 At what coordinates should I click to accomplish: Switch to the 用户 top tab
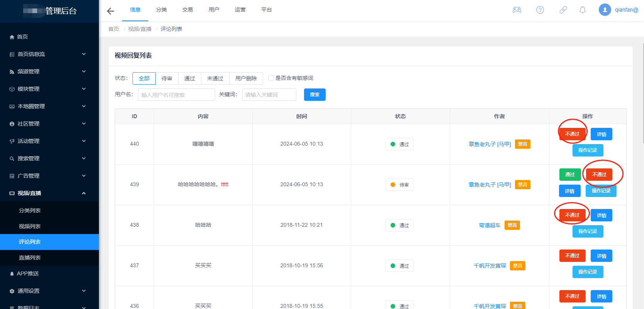214,10
